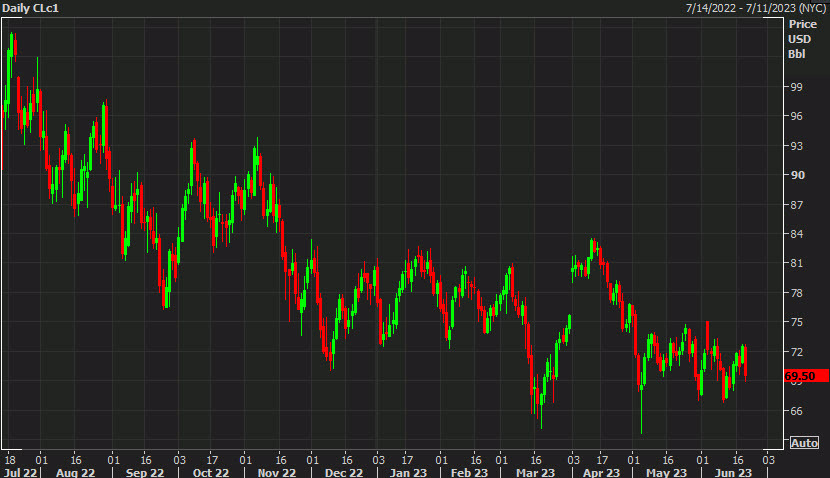Click the Jan 23 month label
The width and height of the screenshot is (830, 478).
[408, 472]
